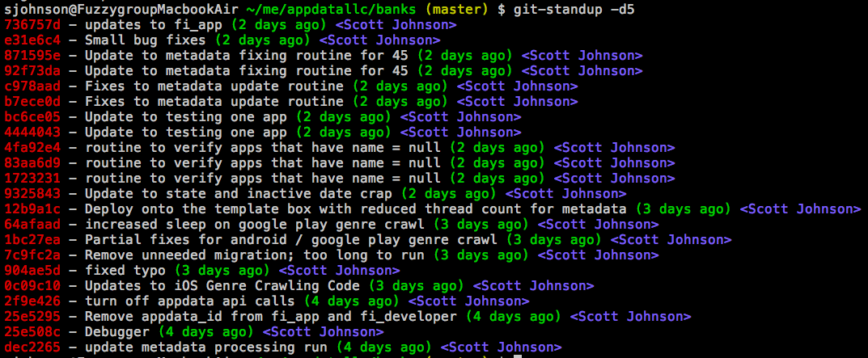Viewport: 868px width, 358px height.
Task: Click the 'fixed typo' commit message
Action: click(125, 271)
